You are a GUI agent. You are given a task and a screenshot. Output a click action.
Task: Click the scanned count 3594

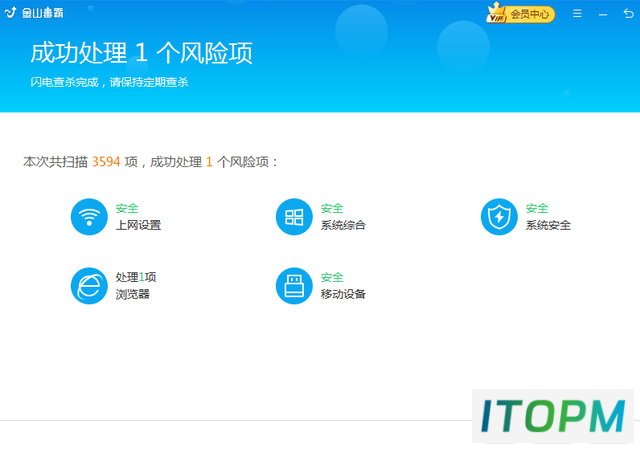(x=106, y=162)
